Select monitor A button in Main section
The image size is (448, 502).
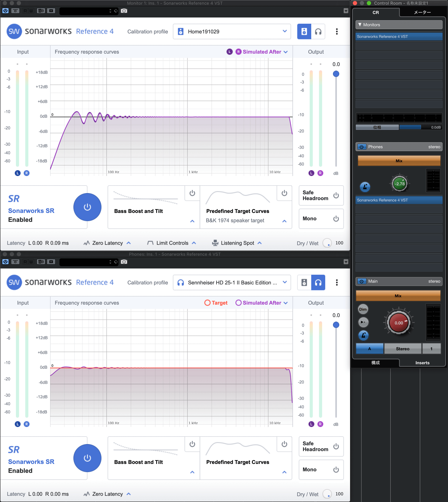(370, 349)
